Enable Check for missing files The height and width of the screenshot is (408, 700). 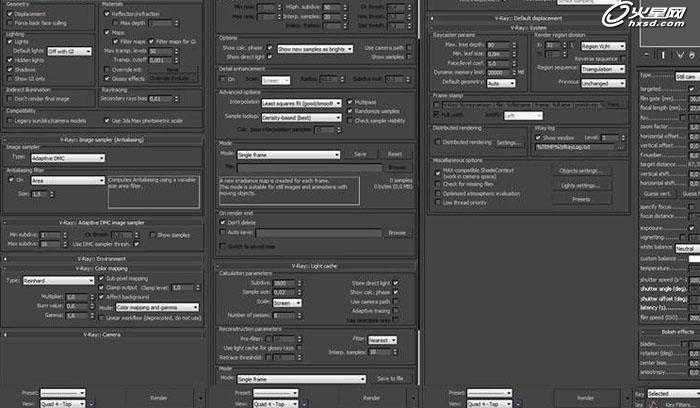tap(438, 184)
